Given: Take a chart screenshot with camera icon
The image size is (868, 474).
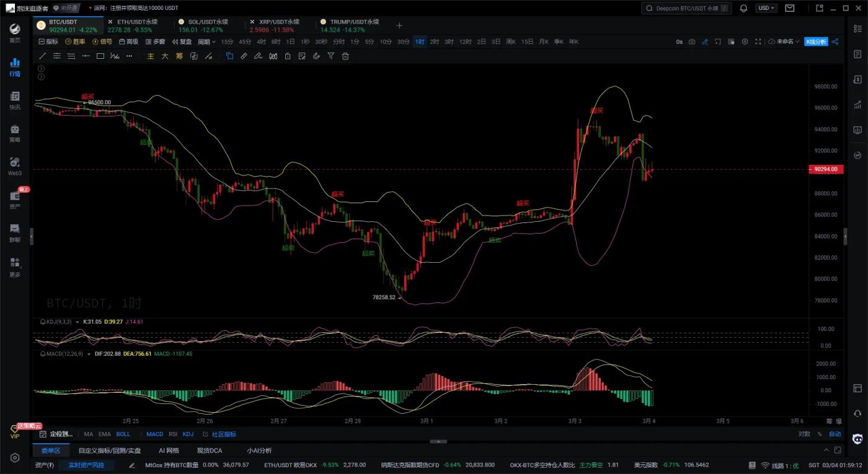Looking at the screenshot, I should tap(692, 42).
